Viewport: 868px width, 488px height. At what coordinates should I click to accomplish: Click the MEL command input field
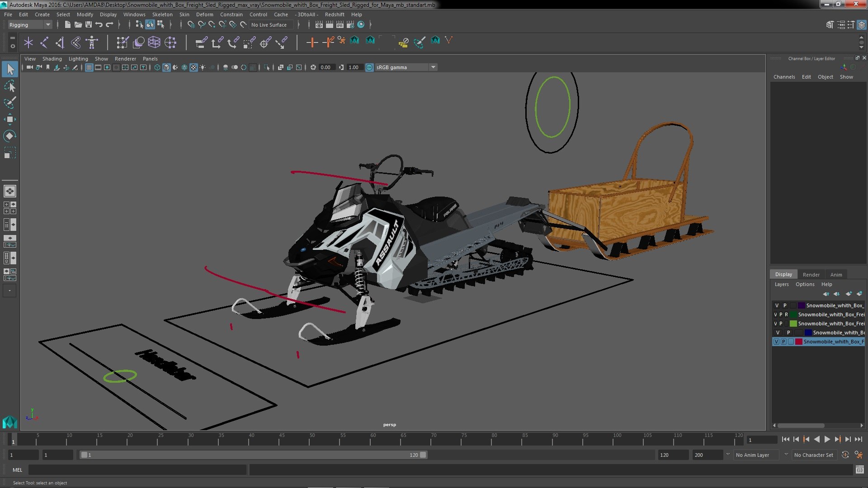click(x=137, y=470)
